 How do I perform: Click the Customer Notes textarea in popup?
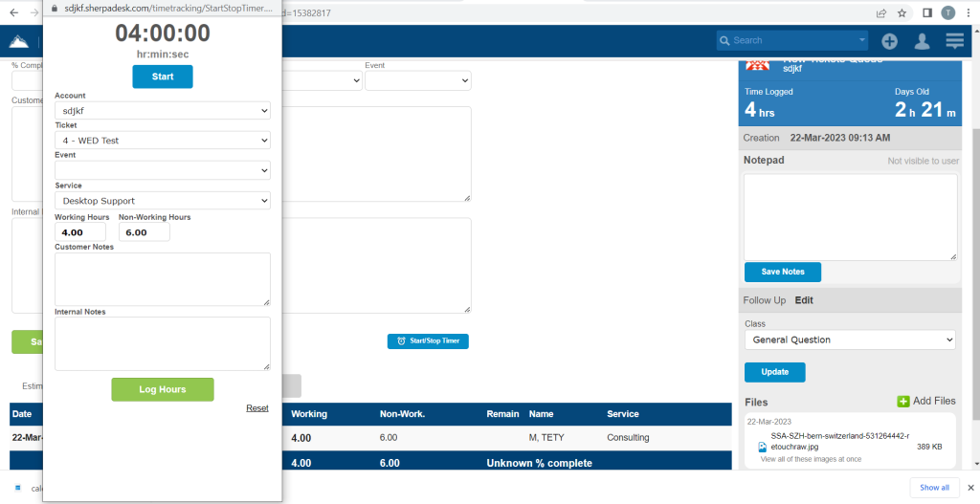point(163,279)
